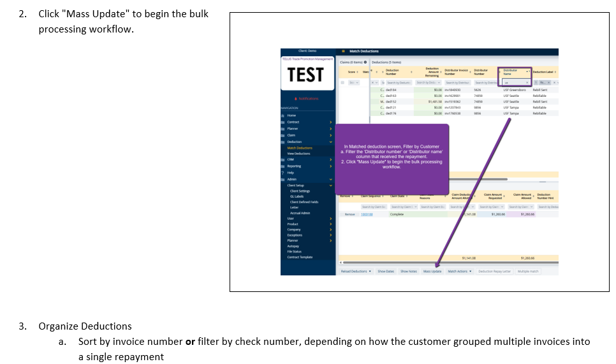
Task: Expand the Contract navigation menu
Action: 330,122
